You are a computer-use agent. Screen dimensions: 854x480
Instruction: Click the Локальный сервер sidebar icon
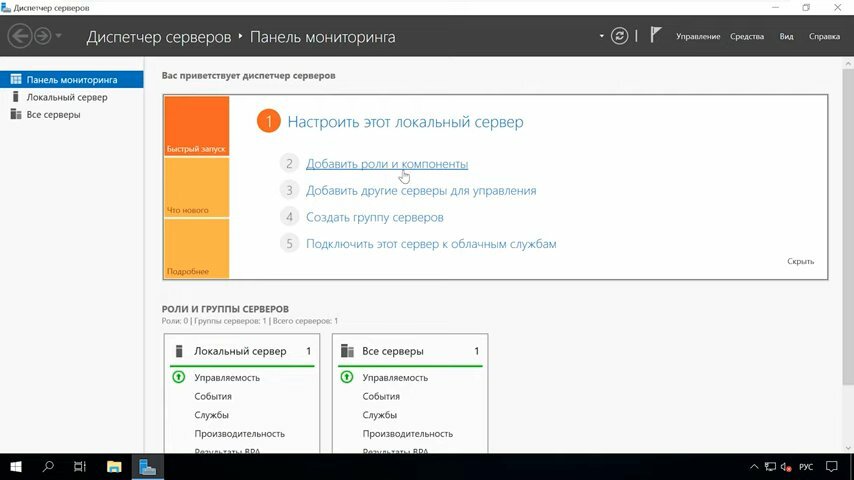click(x=15, y=97)
